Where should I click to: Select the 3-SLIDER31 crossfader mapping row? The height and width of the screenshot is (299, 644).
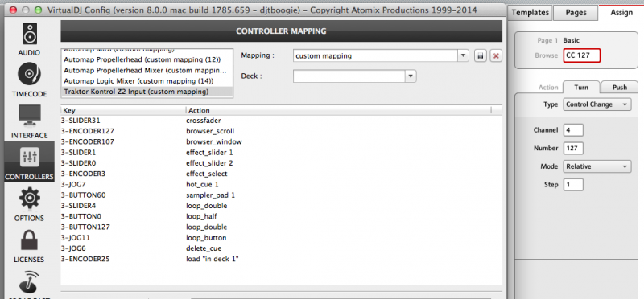pos(281,121)
